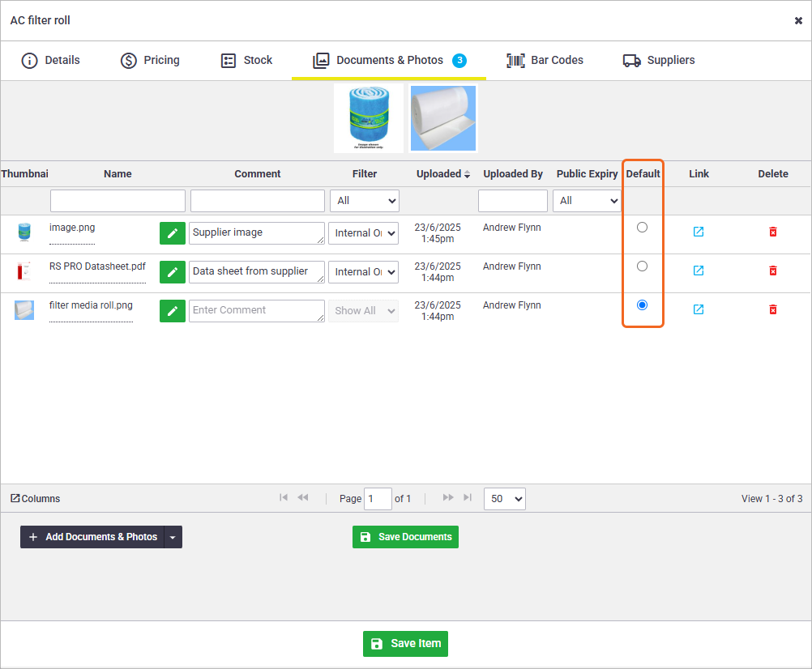Open external link icon for RS PRO Datasheet.pdf
812x669 pixels.
[698, 270]
